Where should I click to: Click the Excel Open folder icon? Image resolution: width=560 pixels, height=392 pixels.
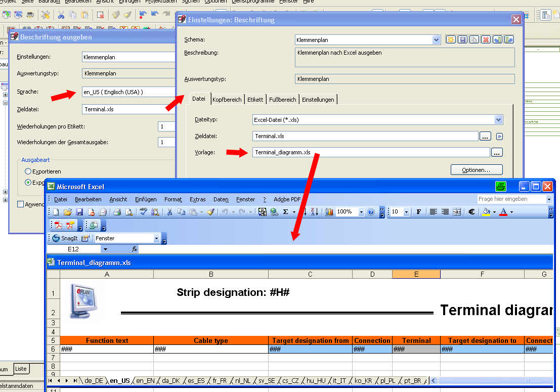click(x=67, y=212)
